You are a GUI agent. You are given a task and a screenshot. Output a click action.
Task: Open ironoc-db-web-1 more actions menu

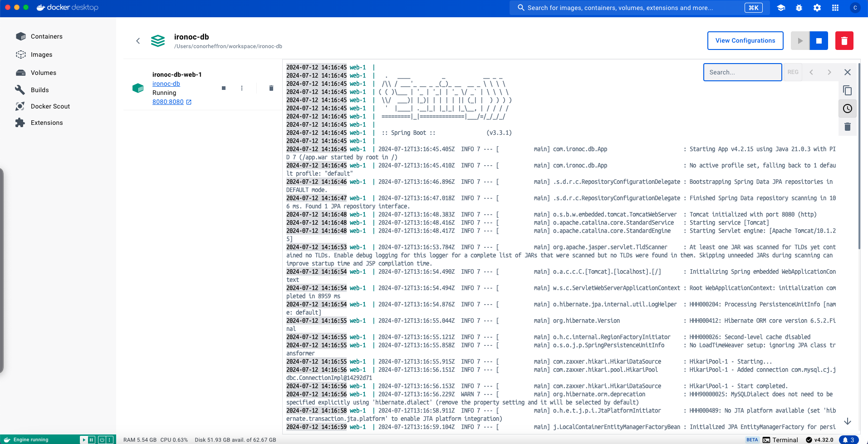[242, 88]
